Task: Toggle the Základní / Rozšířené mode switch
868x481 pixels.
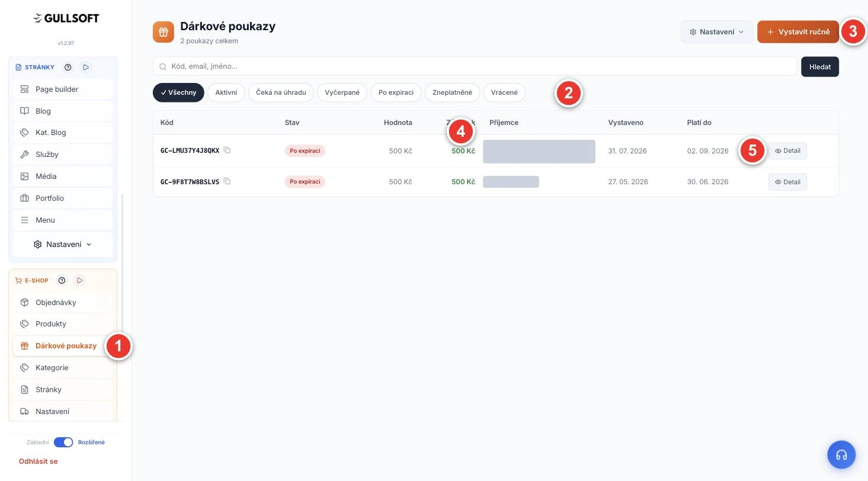Action: (x=63, y=442)
